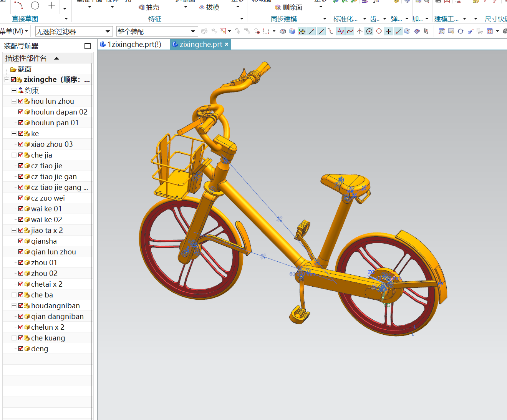This screenshot has height=420, width=507.
Task: Select the Point sketch tool
Action: [51, 5]
